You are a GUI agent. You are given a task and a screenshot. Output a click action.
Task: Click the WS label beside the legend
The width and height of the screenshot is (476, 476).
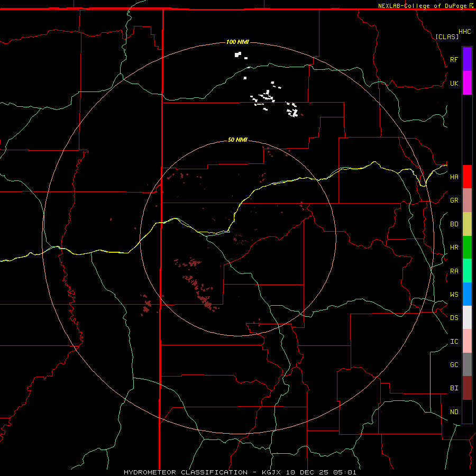pos(454,295)
